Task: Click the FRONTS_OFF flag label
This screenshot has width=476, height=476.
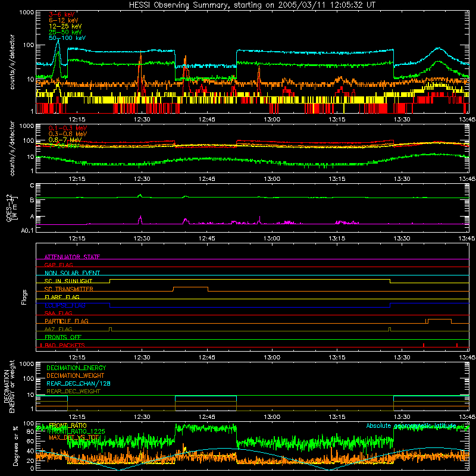Action: point(63,337)
